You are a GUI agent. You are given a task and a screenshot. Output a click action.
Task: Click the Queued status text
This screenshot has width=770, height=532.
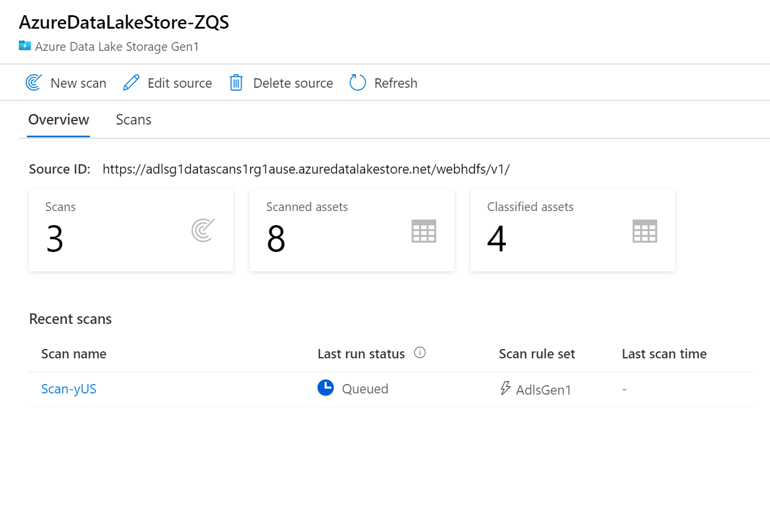pyautogui.click(x=365, y=389)
